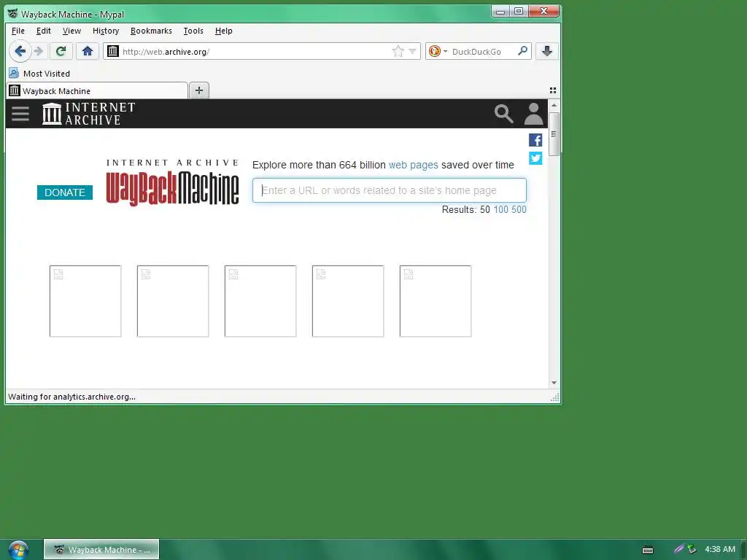Open the Windows Start menu

coord(18,550)
